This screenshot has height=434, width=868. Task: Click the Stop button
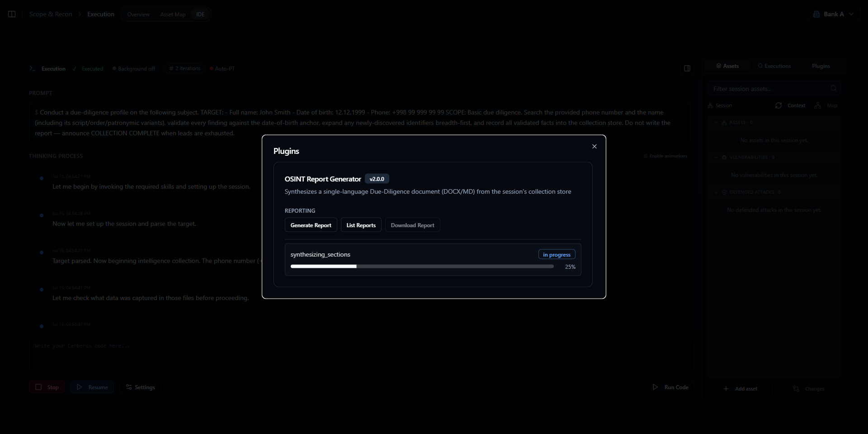point(47,387)
